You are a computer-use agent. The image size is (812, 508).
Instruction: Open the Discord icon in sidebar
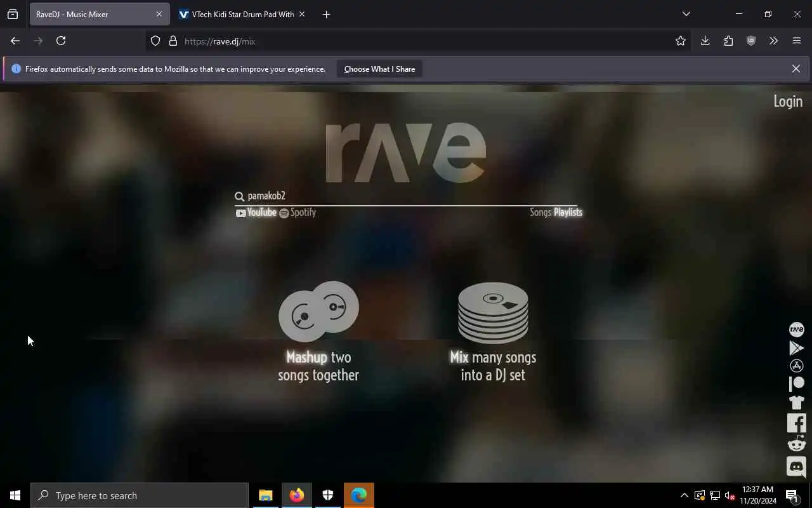coord(796,467)
